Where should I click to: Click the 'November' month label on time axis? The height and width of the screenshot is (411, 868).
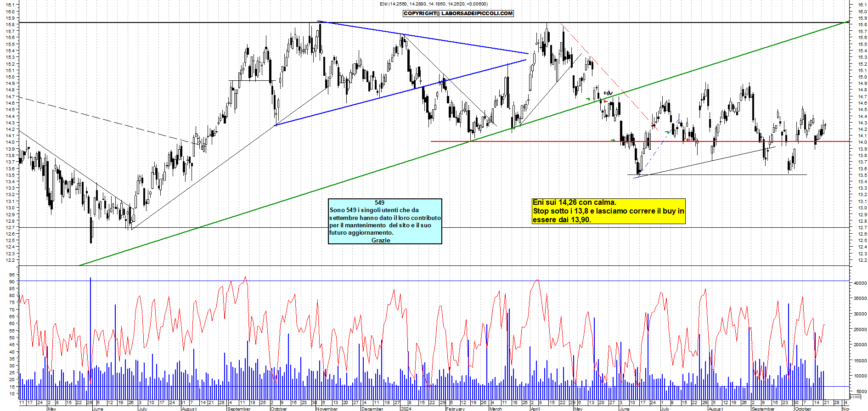tap(327, 409)
